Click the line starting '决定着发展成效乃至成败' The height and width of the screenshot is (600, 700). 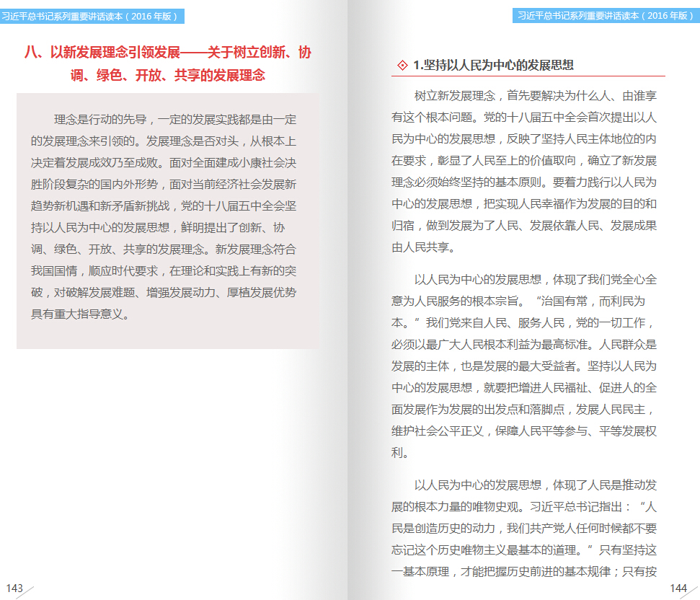tap(164, 163)
